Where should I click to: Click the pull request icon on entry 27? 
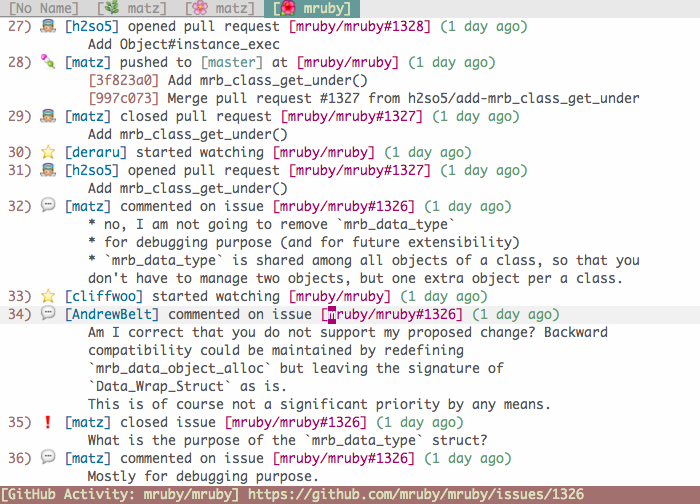(48, 26)
